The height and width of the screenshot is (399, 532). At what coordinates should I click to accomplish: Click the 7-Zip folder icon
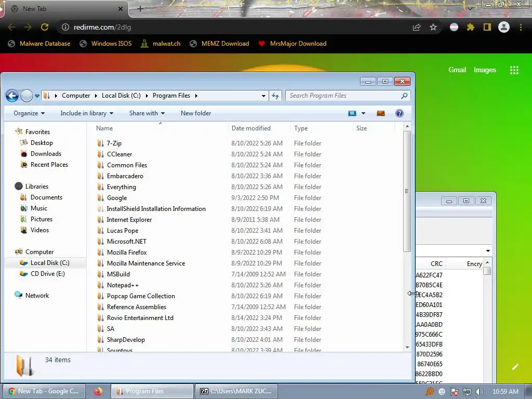(100, 143)
